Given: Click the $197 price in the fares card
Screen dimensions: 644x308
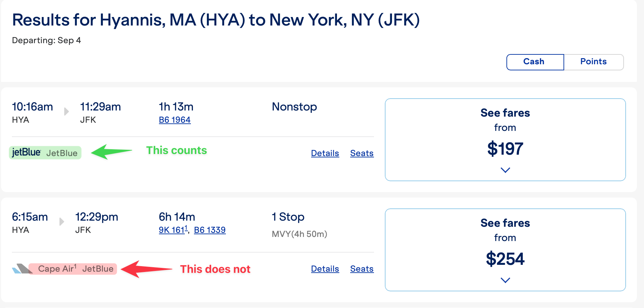Looking at the screenshot, I should [505, 149].
